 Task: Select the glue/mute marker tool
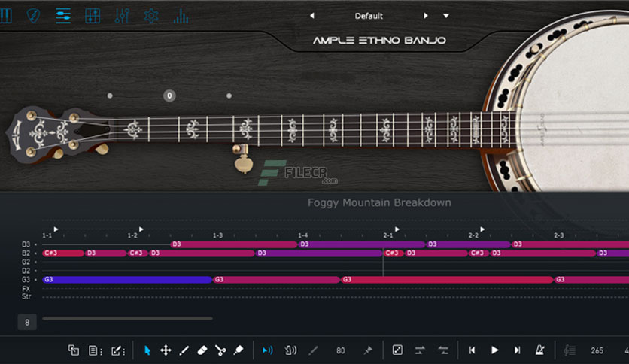coord(239,350)
